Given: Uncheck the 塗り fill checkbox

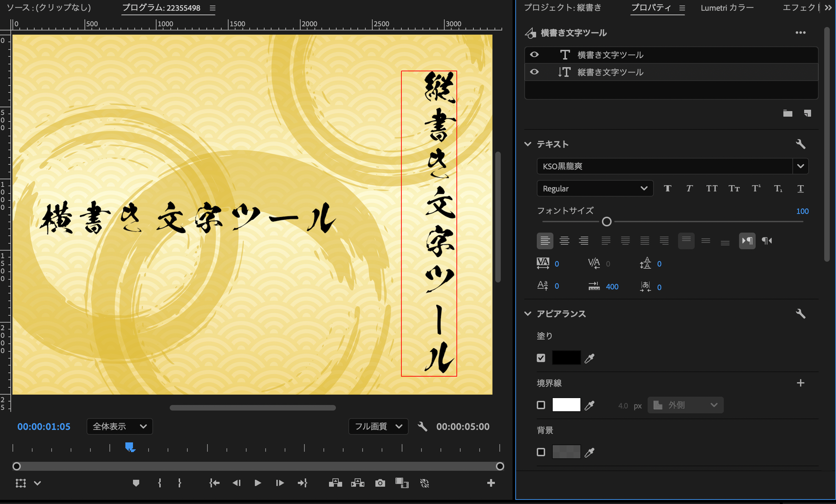Looking at the screenshot, I should click(541, 358).
